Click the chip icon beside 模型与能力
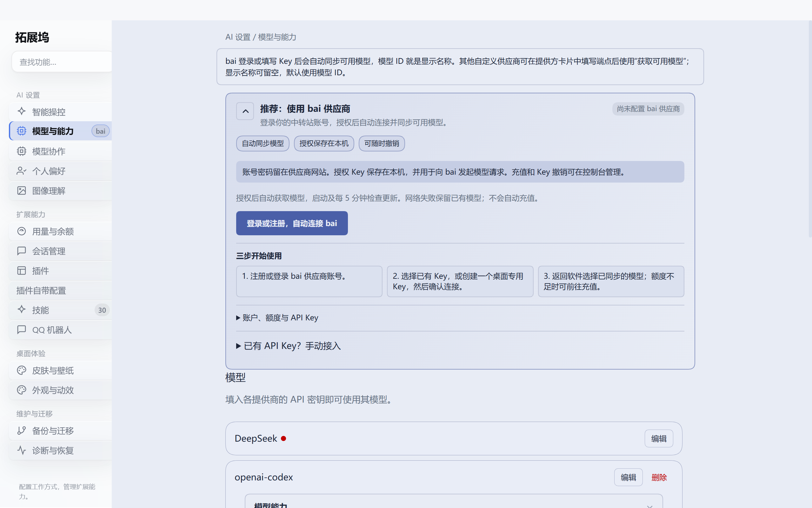The image size is (812, 508). click(22, 131)
